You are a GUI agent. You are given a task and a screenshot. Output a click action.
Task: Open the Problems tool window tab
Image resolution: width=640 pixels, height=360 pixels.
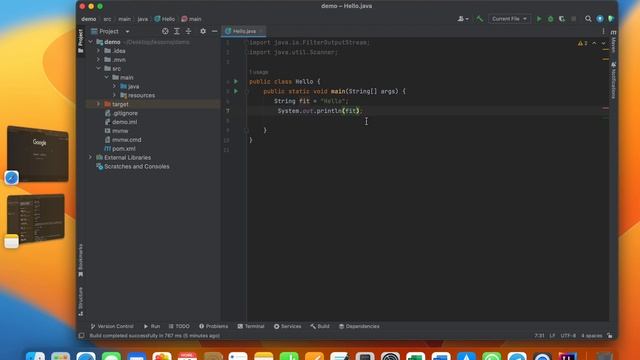(x=213, y=326)
